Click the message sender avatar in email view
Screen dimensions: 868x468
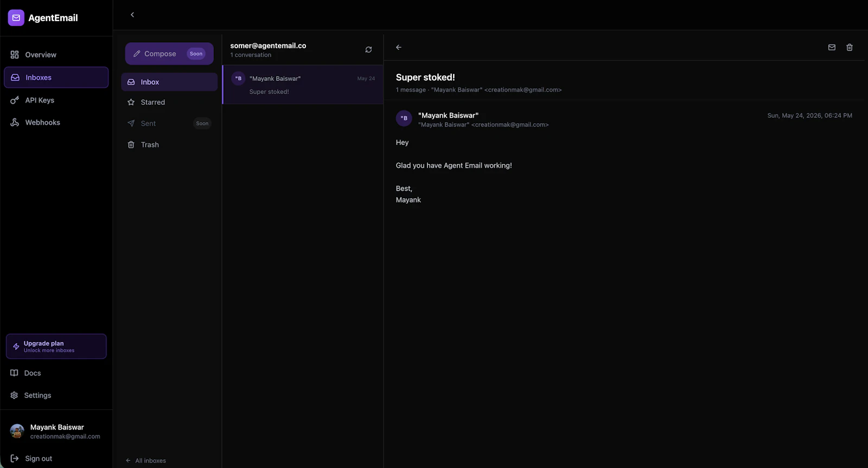coord(404,118)
